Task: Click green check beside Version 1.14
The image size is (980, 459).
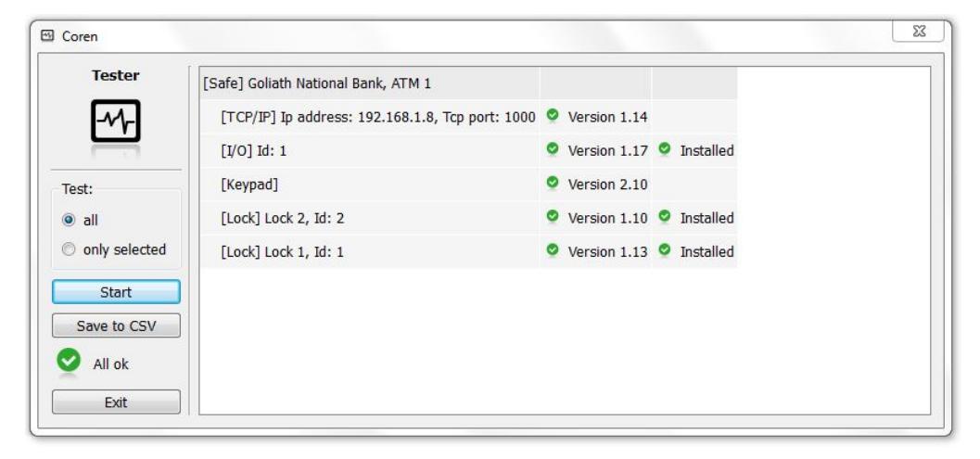Action: click(x=552, y=114)
